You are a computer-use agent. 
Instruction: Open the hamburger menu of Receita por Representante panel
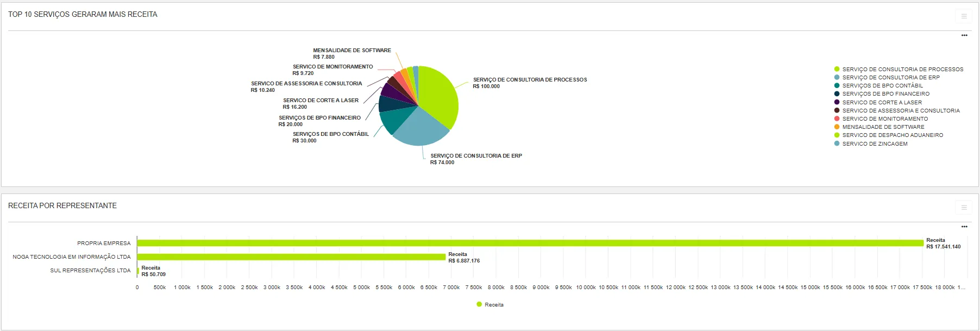tap(964, 208)
